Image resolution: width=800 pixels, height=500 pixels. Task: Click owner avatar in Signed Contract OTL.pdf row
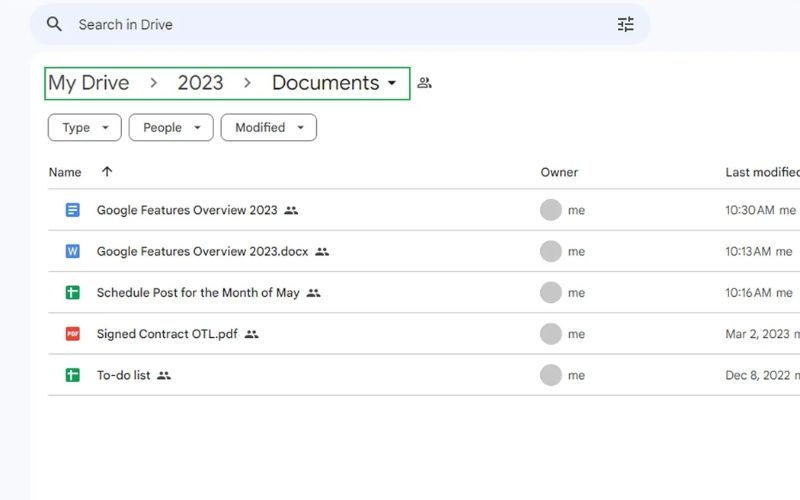(551, 334)
